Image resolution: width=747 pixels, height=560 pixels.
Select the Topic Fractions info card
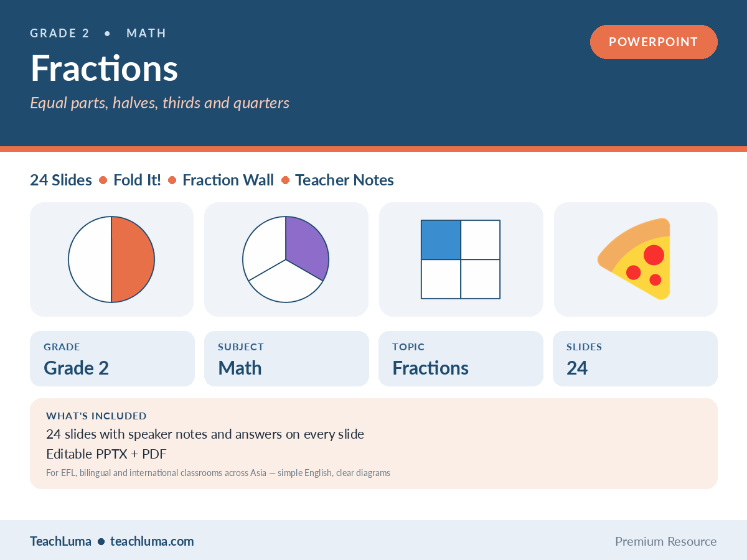coord(461,358)
